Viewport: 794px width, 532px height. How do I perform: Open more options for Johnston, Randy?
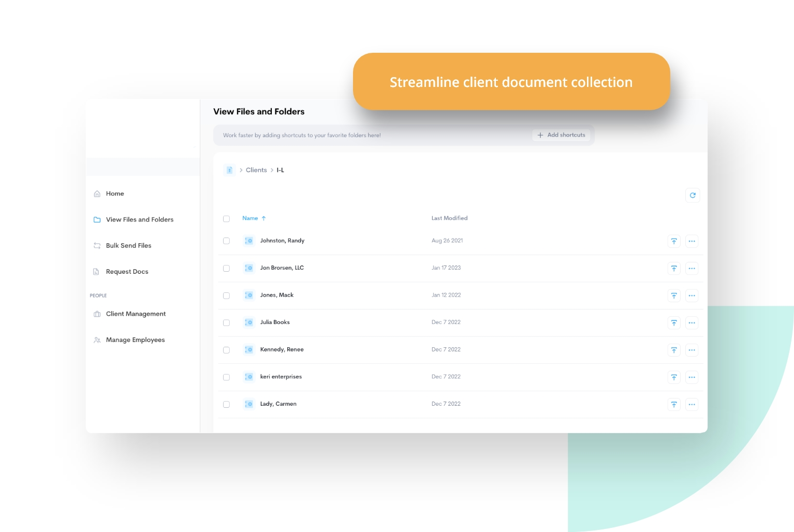pyautogui.click(x=692, y=241)
